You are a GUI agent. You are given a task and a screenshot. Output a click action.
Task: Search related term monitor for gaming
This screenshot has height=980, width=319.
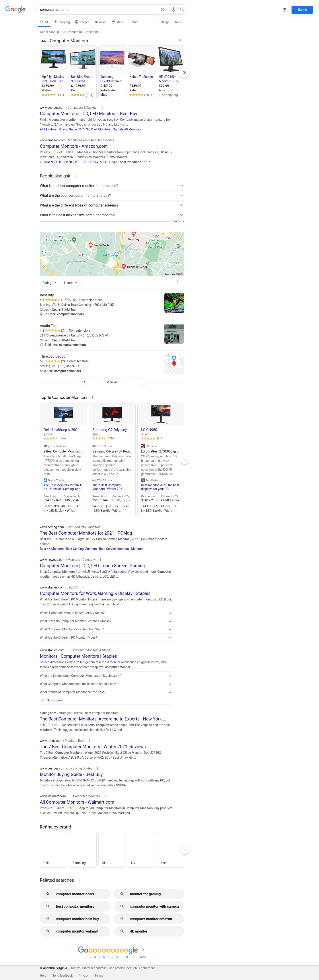click(149, 894)
